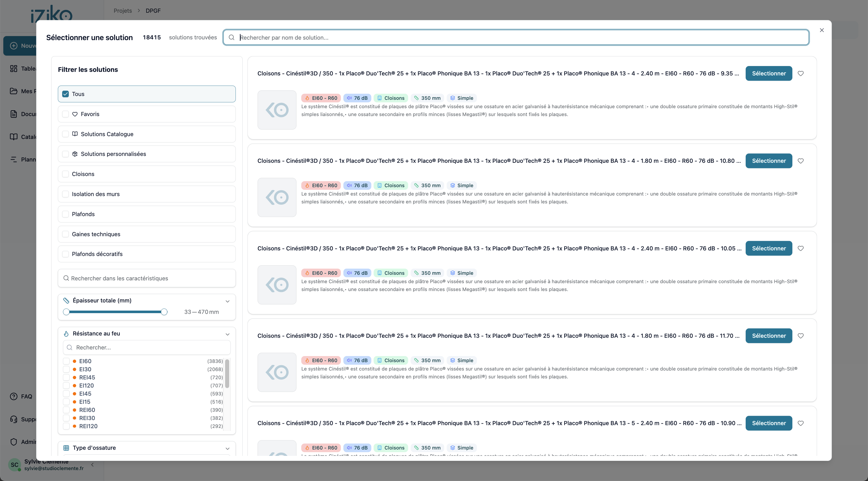This screenshot has width=868, height=481.
Task: Check the EI120 fire resistance option
Action: click(x=66, y=386)
